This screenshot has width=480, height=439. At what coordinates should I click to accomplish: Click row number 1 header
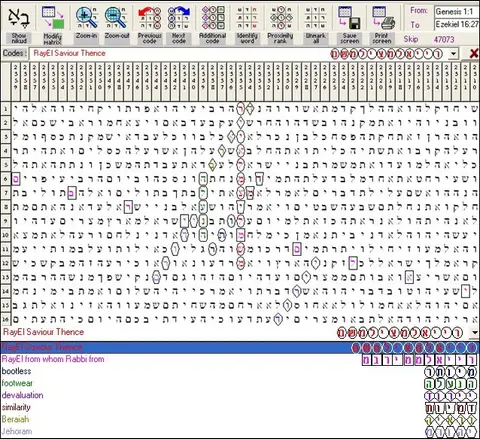point(6,109)
